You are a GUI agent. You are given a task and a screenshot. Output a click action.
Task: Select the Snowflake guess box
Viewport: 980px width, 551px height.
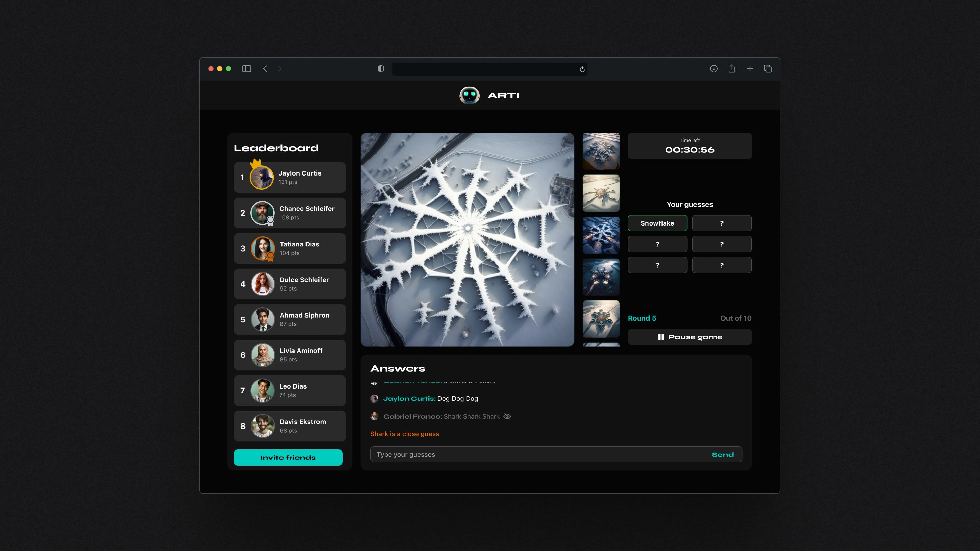point(657,223)
